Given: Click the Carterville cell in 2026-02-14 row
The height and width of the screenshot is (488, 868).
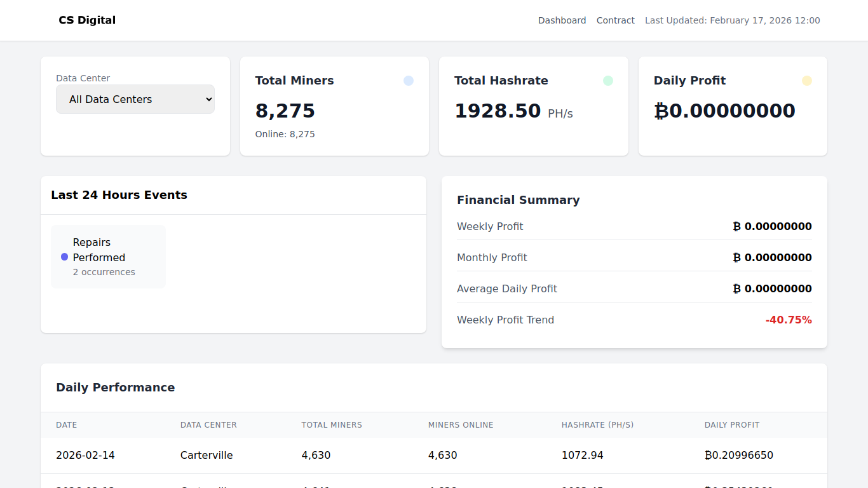Looking at the screenshot, I should click(207, 455).
